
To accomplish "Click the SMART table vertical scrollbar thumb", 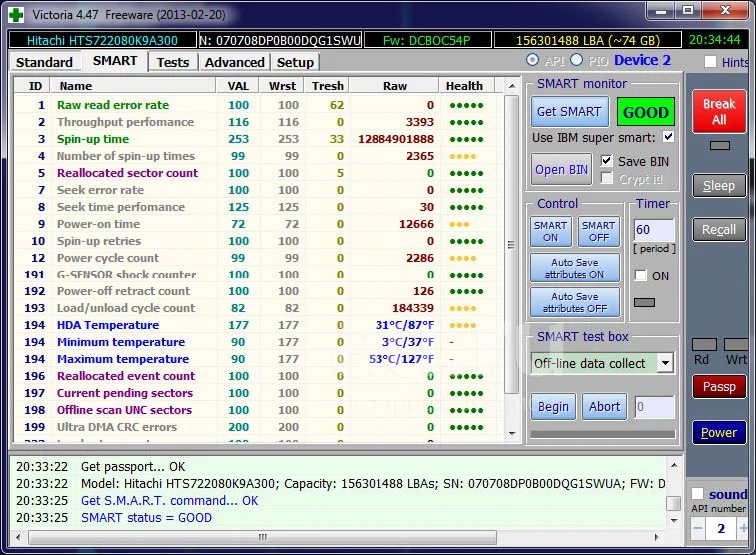I will [x=512, y=245].
